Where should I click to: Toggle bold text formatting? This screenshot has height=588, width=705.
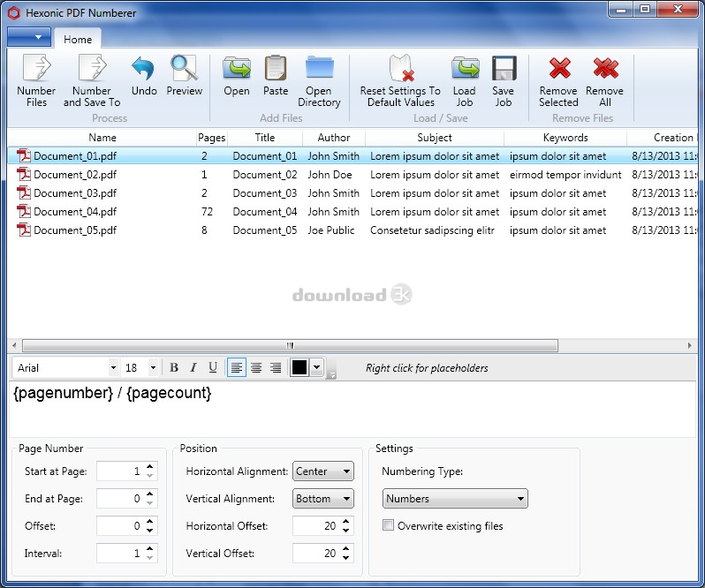tap(174, 368)
